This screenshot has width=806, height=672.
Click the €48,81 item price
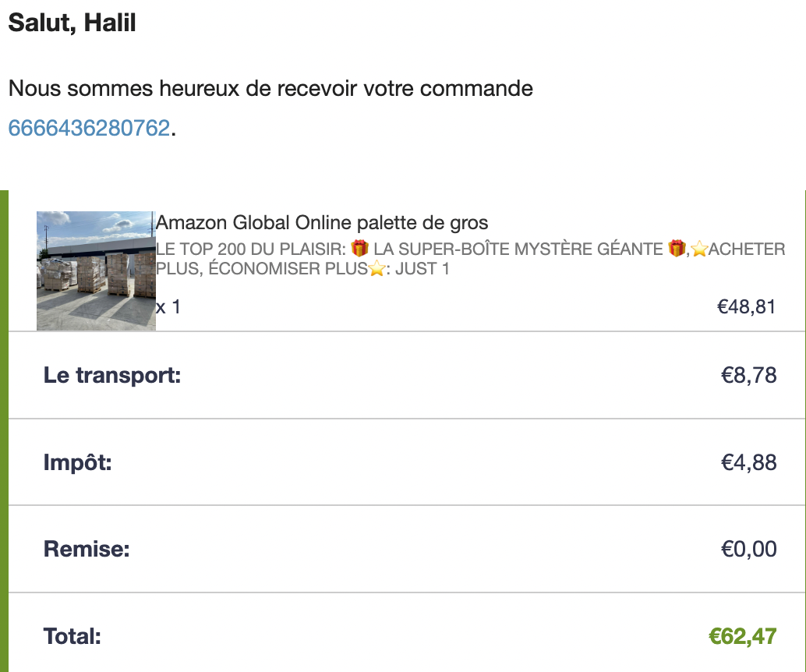[x=746, y=307]
